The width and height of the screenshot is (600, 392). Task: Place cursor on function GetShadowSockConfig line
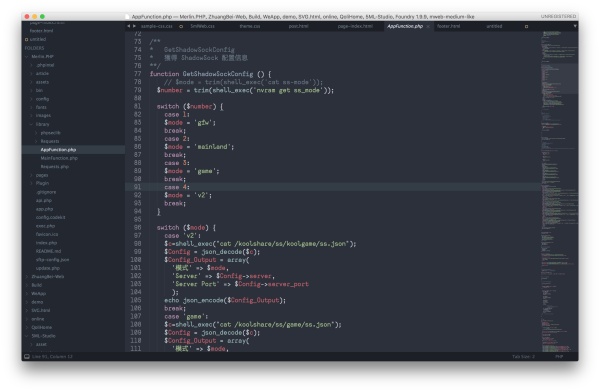pos(210,74)
